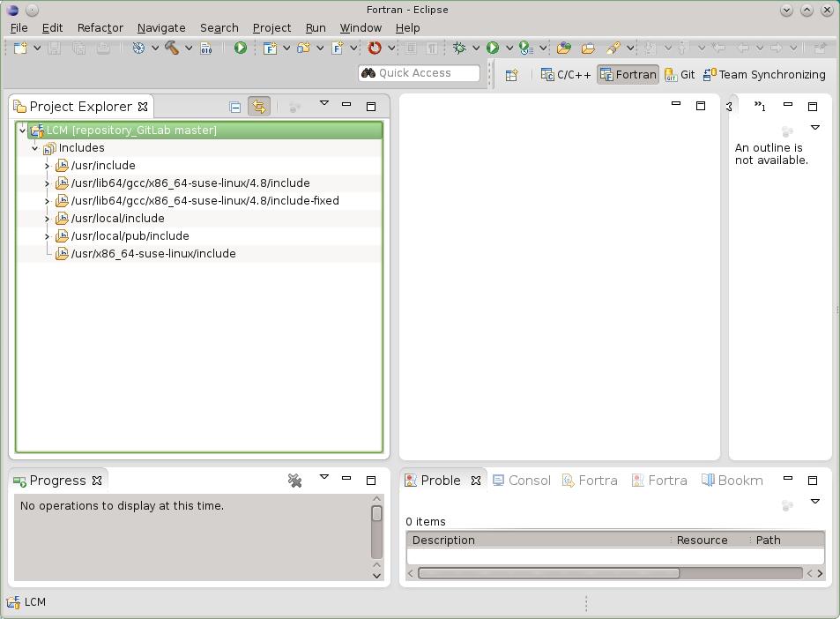This screenshot has width=840, height=619.
Task: Open the Progress view menu triangle
Action: pyautogui.click(x=324, y=477)
